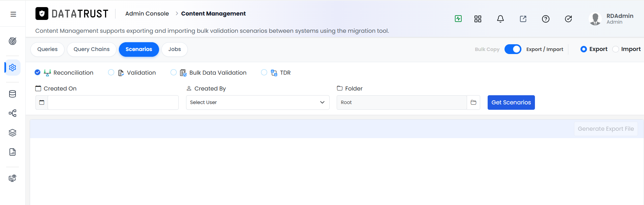
Task: Open the apps grid icon
Action: coord(478,19)
